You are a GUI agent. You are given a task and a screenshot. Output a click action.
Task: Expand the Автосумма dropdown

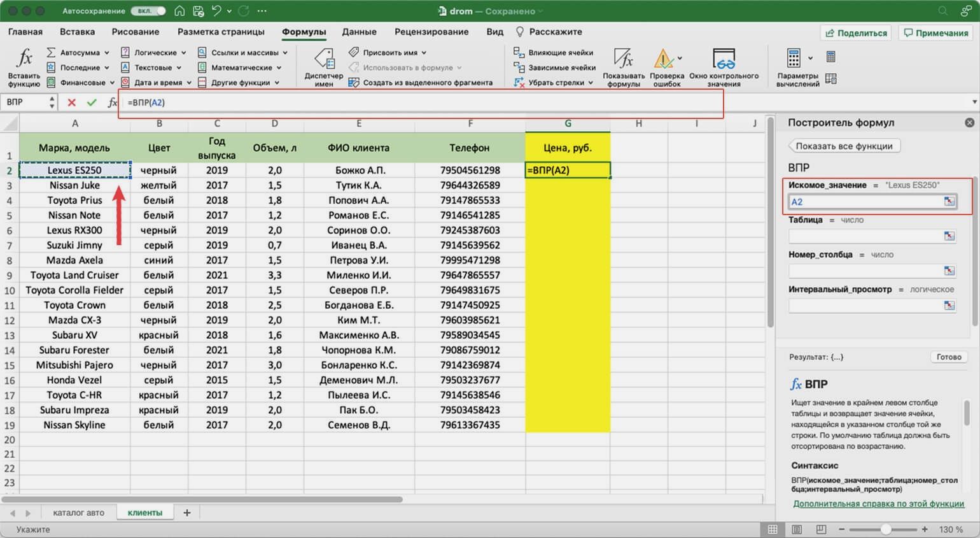point(107,53)
